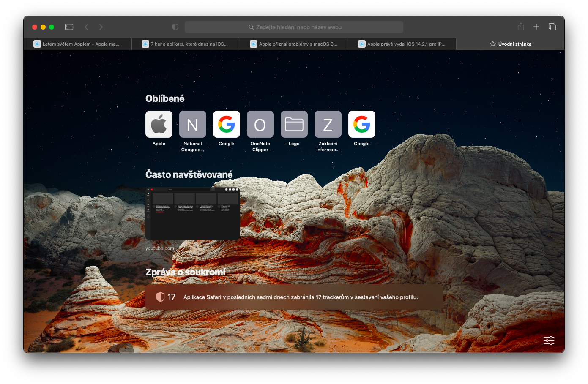Click the address and search field
The image size is (588, 384).
294,27
